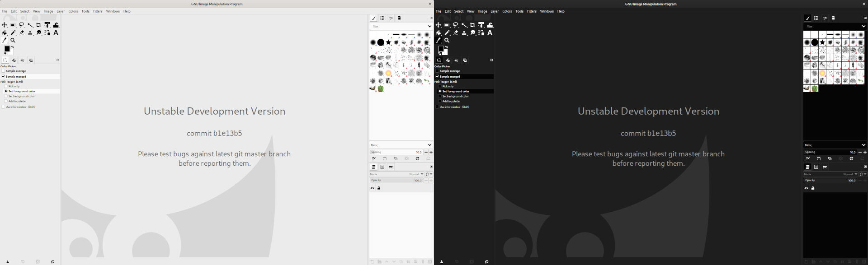Enable Sample average checkbox in light window
868x265 pixels.
click(3, 71)
